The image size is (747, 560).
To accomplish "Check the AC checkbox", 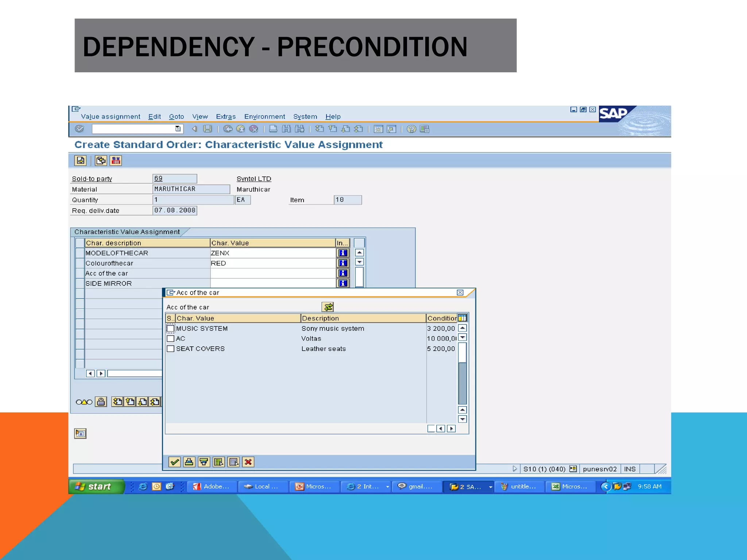I will tap(170, 339).
